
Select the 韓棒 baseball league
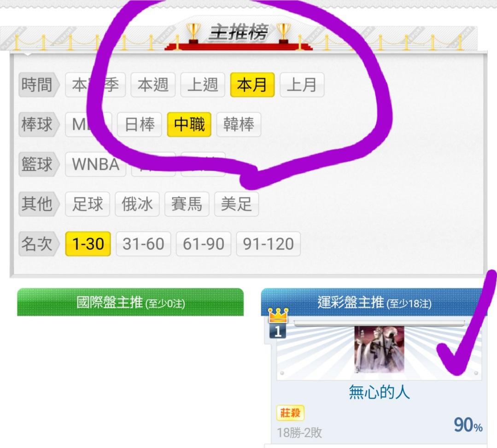239,124
